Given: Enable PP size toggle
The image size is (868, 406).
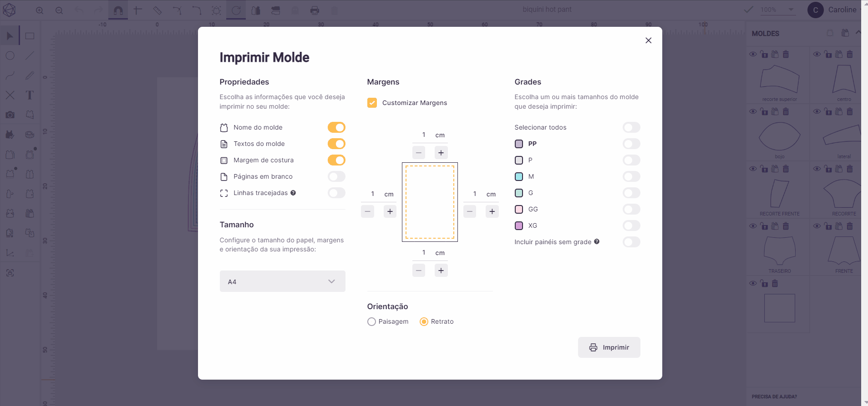Looking at the screenshot, I should tap(631, 144).
